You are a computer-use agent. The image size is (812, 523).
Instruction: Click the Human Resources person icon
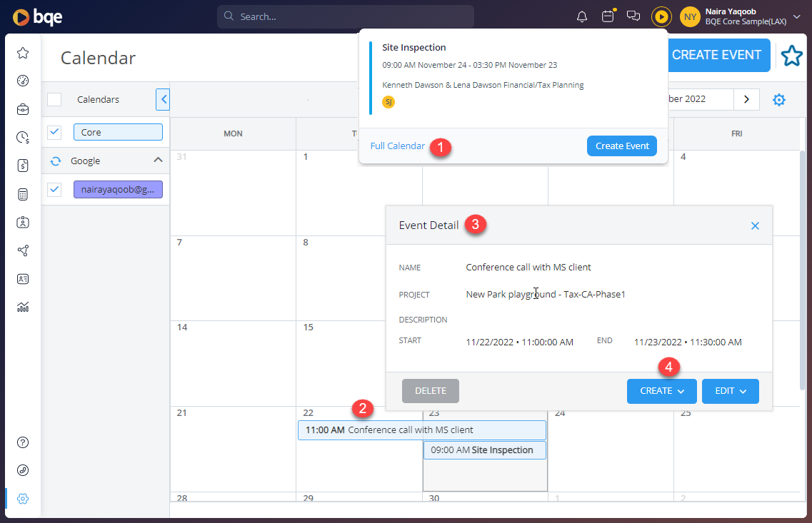coord(22,222)
